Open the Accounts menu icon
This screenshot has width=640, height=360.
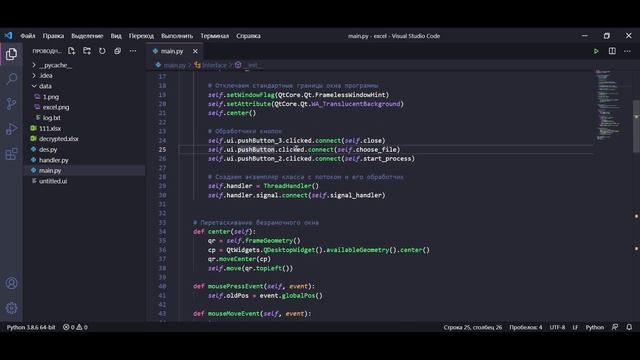tap(11, 283)
